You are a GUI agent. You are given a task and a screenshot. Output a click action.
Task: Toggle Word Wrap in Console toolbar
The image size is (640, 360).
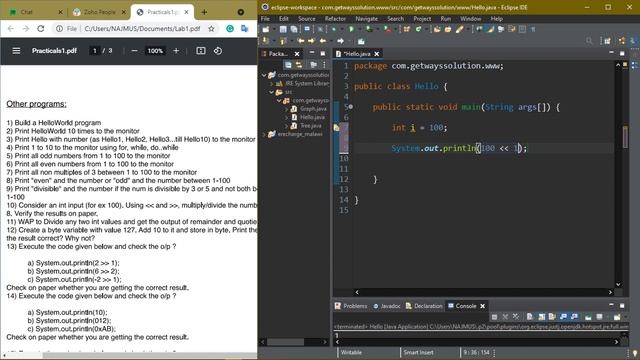pos(552,317)
